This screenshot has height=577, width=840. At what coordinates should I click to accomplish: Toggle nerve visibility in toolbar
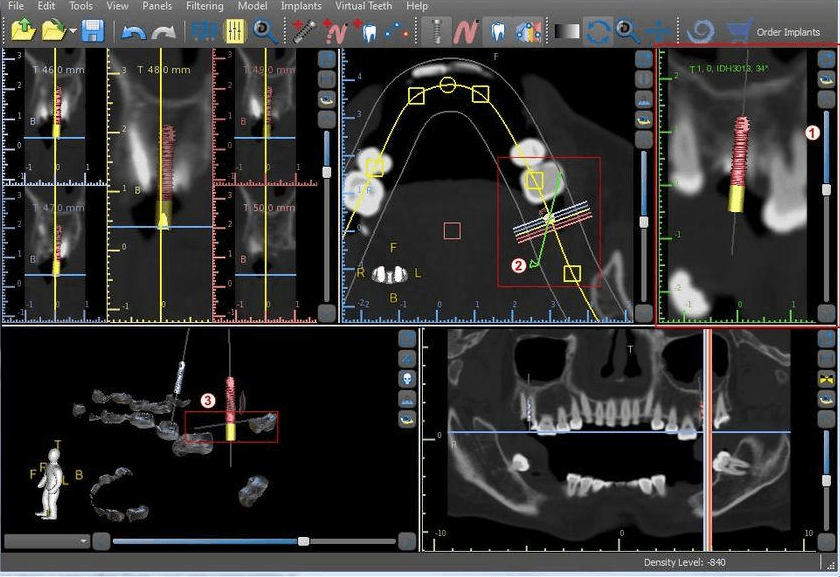tap(465, 31)
